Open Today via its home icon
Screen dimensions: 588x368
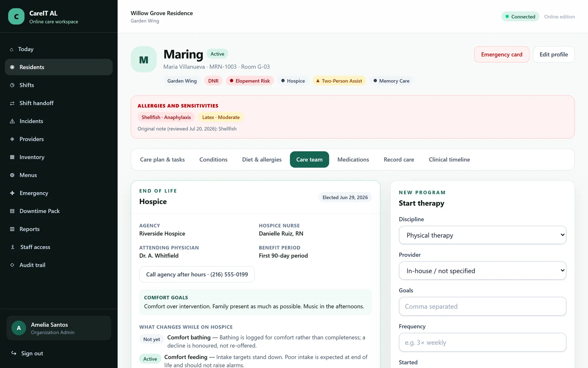point(11,49)
